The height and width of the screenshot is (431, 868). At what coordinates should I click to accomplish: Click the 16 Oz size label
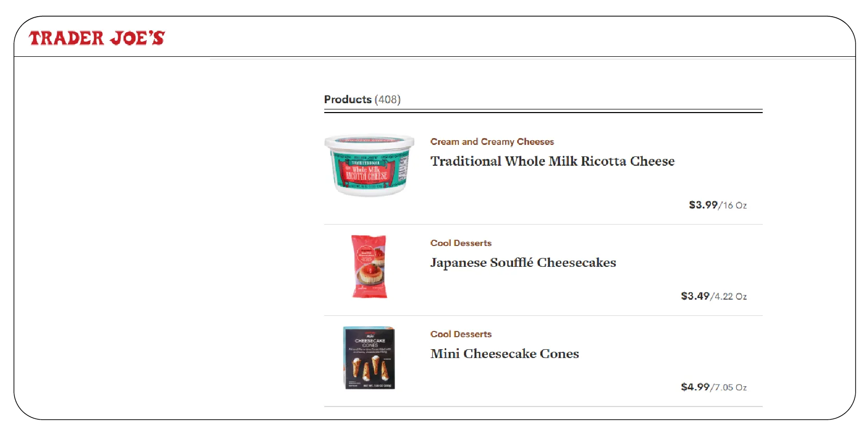coord(735,205)
